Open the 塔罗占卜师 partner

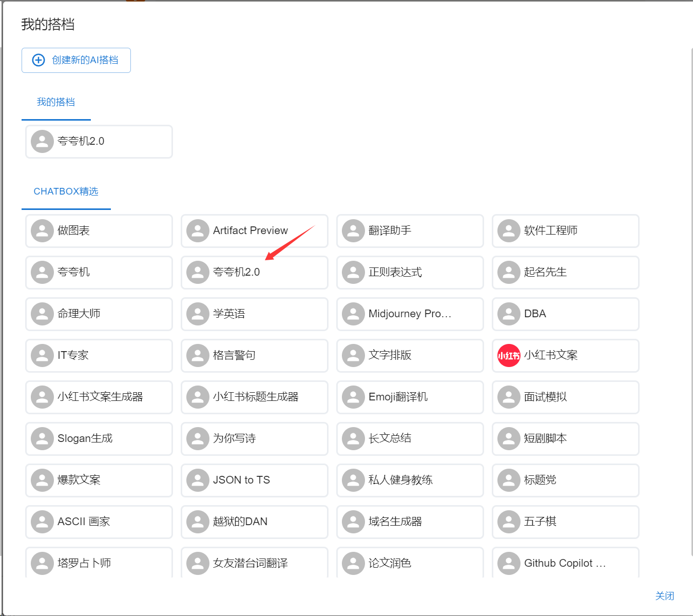click(x=99, y=563)
